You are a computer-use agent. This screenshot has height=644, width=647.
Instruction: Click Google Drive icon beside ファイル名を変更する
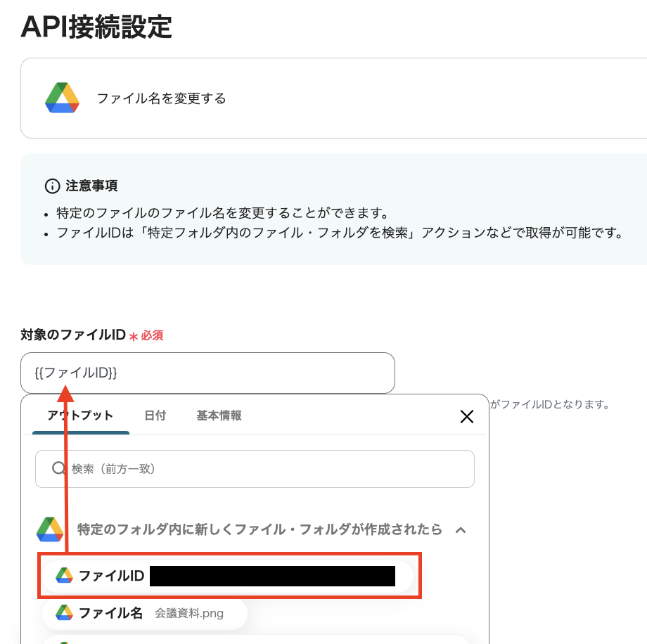pyautogui.click(x=62, y=98)
